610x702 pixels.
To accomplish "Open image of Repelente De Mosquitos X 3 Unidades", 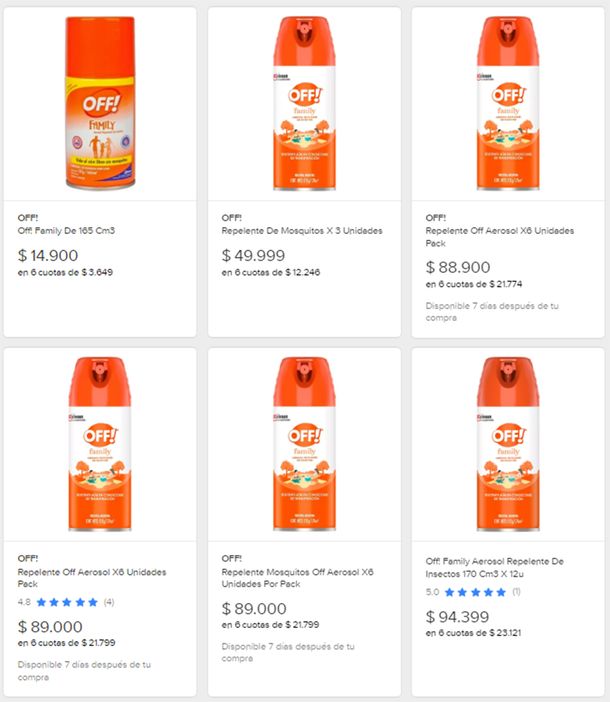I will [x=304, y=102].
